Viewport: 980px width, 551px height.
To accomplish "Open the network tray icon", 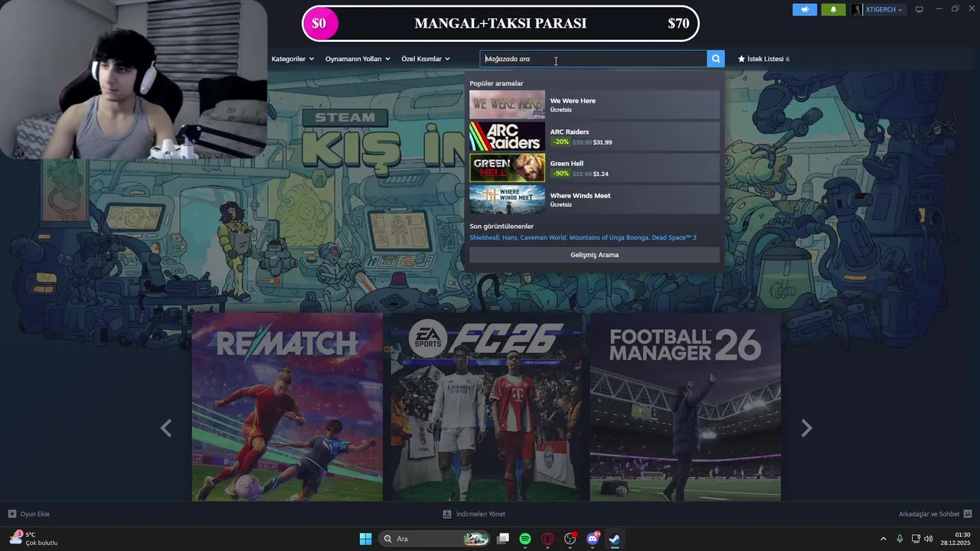I will pyautogui.click(x=916, y=539).
